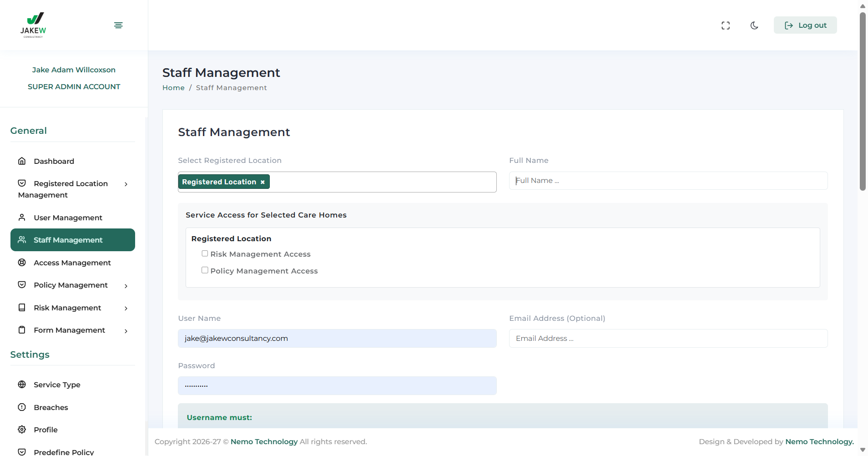Follow the Home breadcrumb link
This screenshot has width=868, height=456.
pos(173,88)
